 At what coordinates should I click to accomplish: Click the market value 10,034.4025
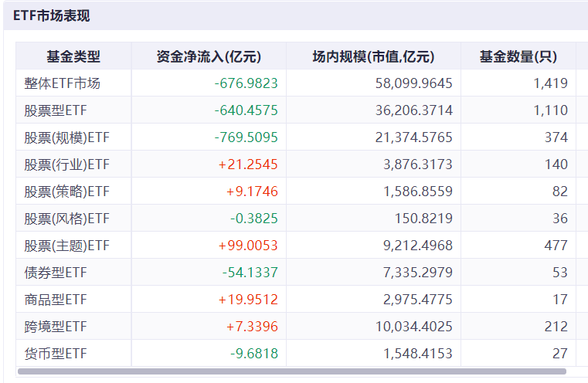tap(414, 327)
